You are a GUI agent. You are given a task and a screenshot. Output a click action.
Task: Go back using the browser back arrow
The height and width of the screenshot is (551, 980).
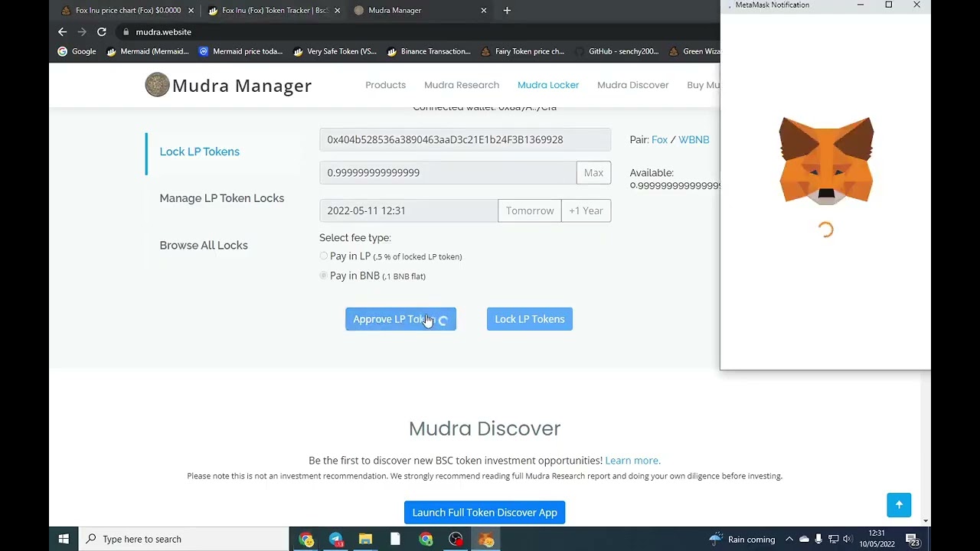click(63, 31)
